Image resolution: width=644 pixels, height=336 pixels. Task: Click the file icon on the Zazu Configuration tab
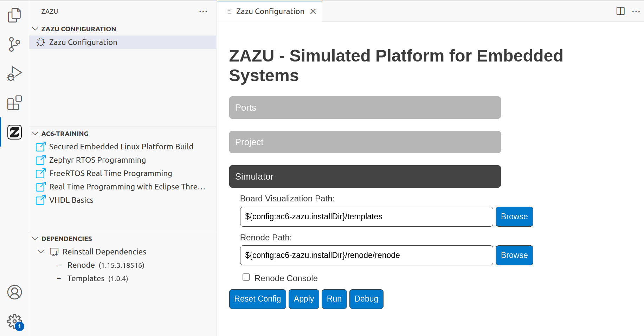click(230, 12)
